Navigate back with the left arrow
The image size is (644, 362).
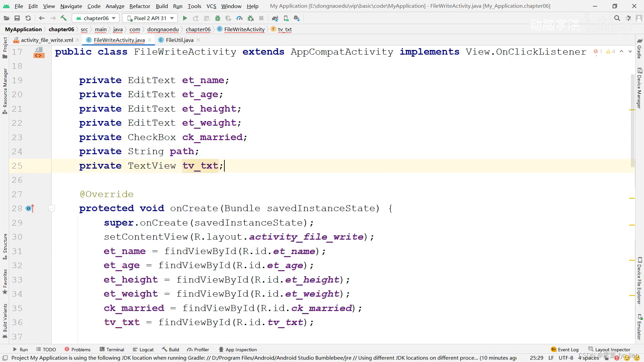pyautogui.click(x=42, y=18)
